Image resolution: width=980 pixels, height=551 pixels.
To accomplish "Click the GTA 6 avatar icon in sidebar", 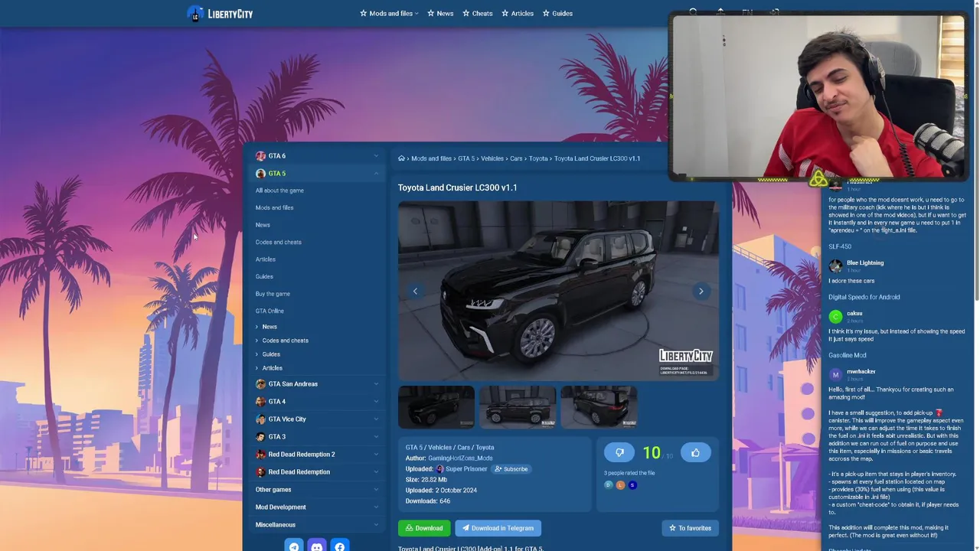I will 260,156.
